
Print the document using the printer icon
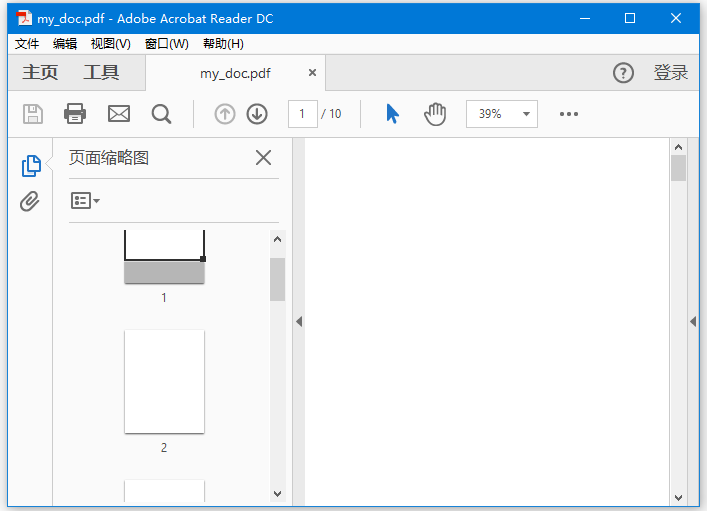(75, 114)
